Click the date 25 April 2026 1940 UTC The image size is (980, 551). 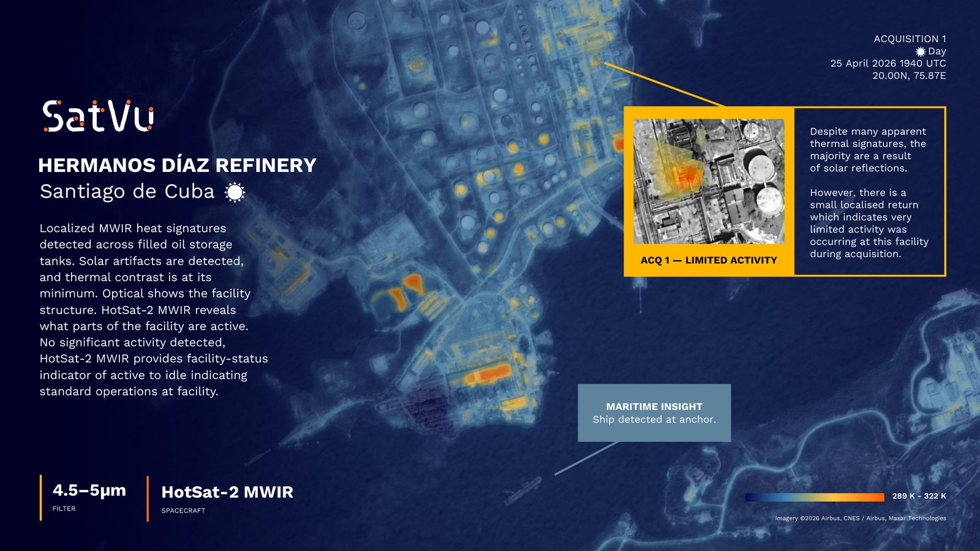click(x=888, y=63)
